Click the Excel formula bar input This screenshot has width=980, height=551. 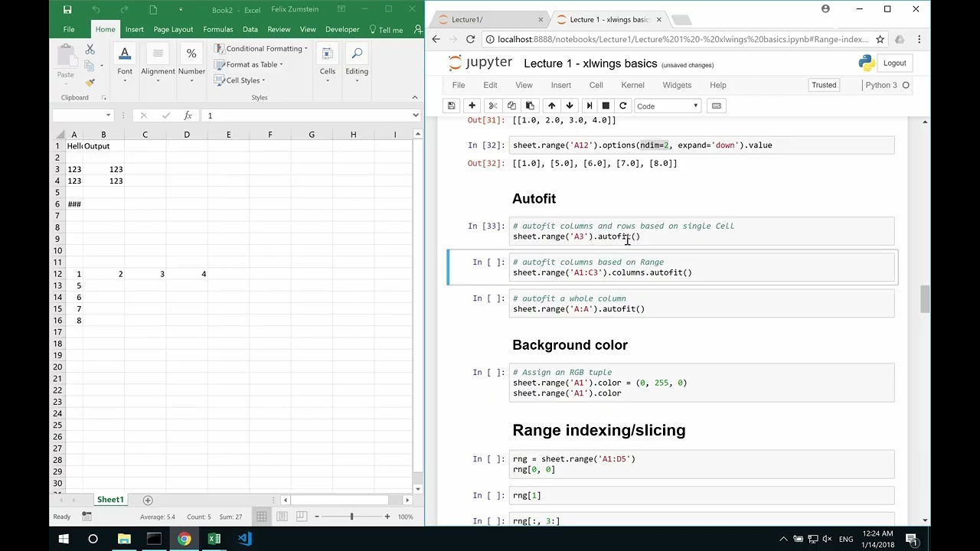(306, 116)
